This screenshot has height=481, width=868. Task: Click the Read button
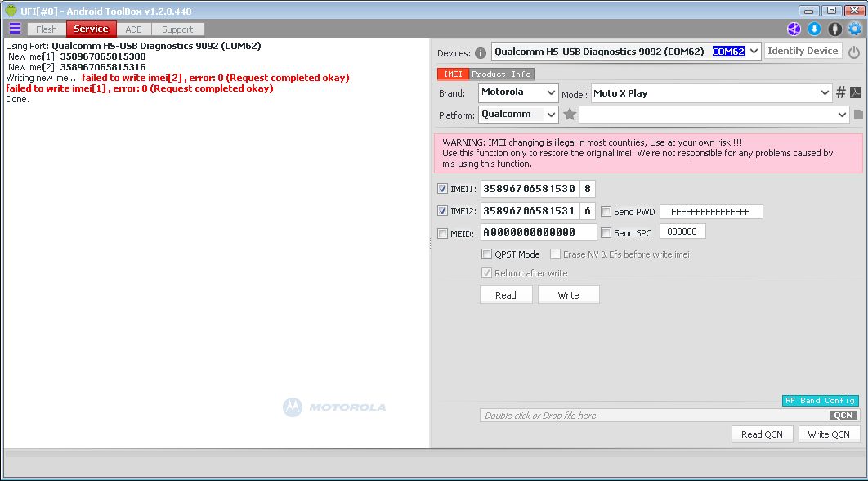point(506,294)
